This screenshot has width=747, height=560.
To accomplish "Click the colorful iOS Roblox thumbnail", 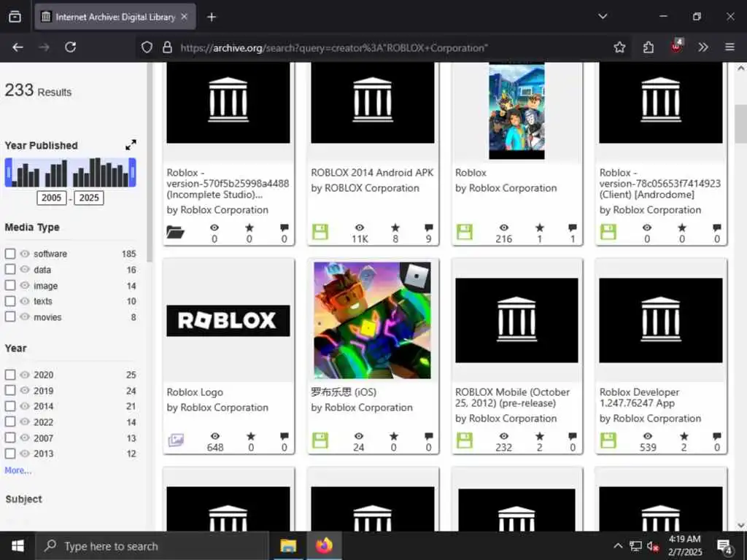I will click(373, 321).
